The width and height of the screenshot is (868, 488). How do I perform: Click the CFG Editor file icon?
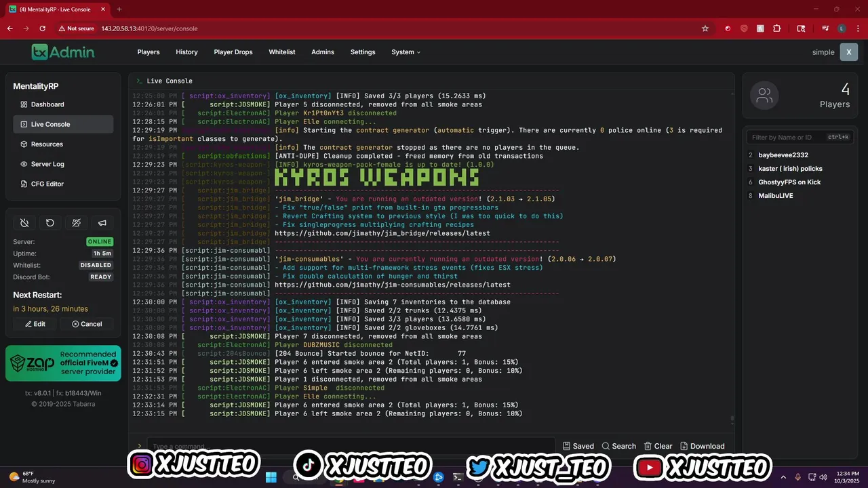24,184
